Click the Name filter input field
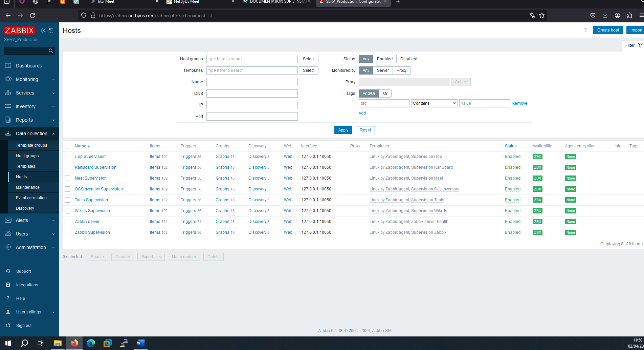Screen dimensions: 644x350 252,82
